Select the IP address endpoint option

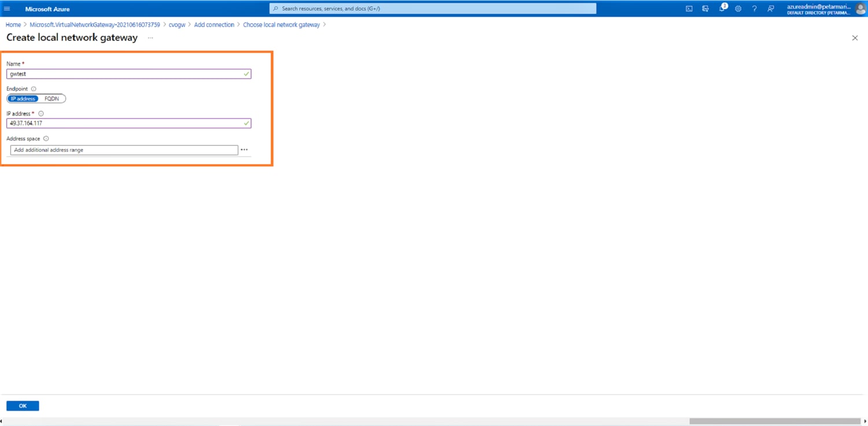(23, 99)
